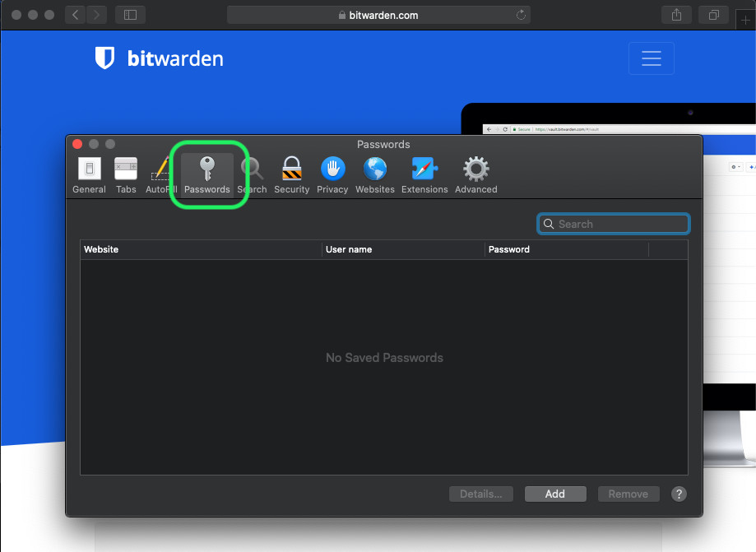Sort by the Website column header

(x=200, y=249)
